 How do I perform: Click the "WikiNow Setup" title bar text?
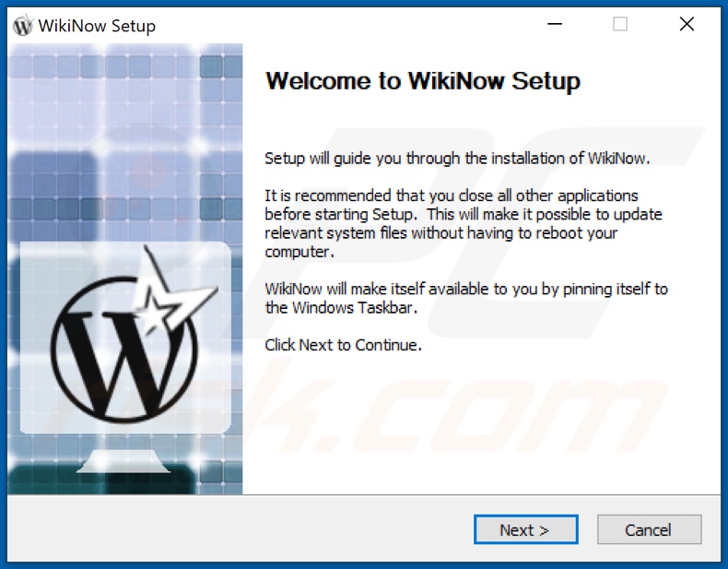point(97,26)
